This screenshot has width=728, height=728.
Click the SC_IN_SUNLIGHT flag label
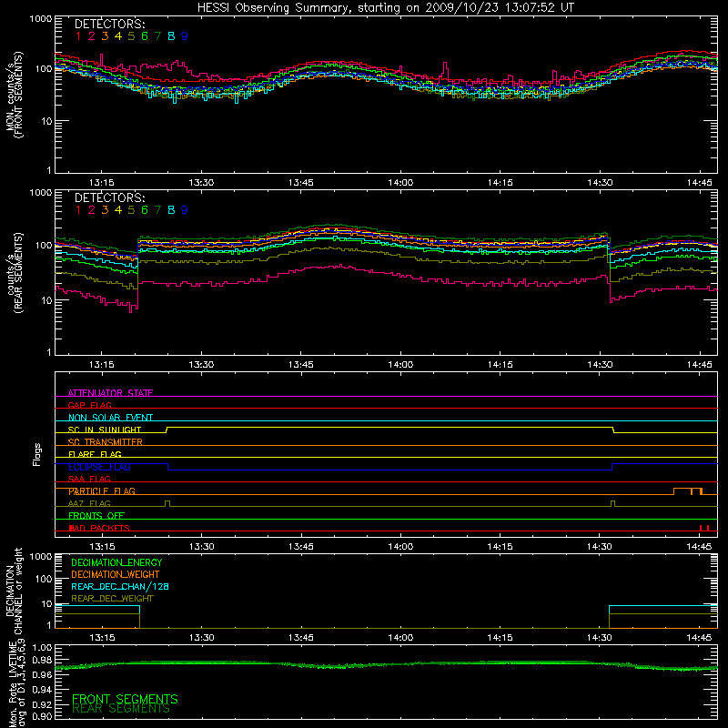pos(105,430)
